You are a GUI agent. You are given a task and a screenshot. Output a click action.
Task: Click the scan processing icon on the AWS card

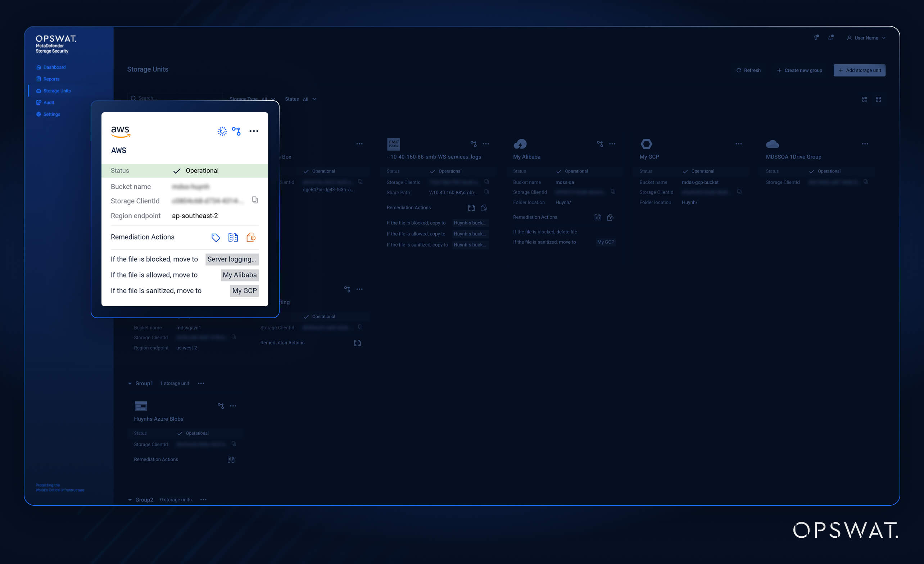coord(222,131)
